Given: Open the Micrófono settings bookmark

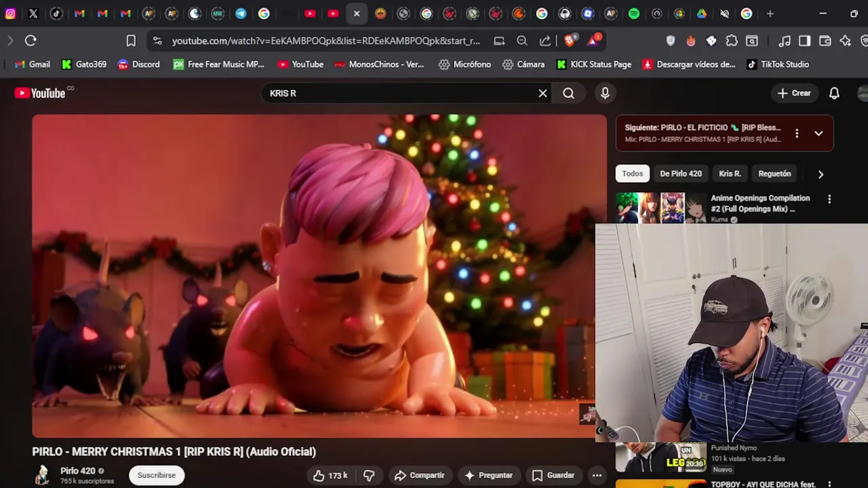Looking at the screenshot, I should [x=465, y=64].
